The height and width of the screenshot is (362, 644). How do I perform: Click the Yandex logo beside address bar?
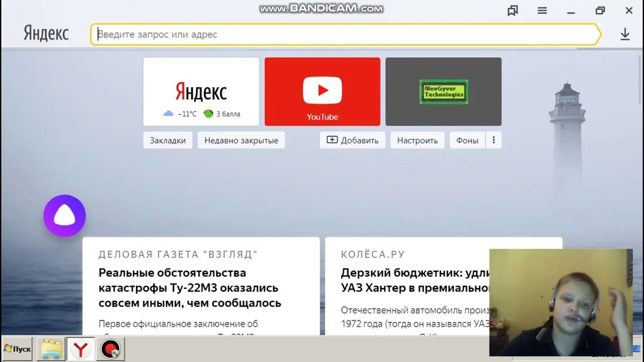click(46, 34)
